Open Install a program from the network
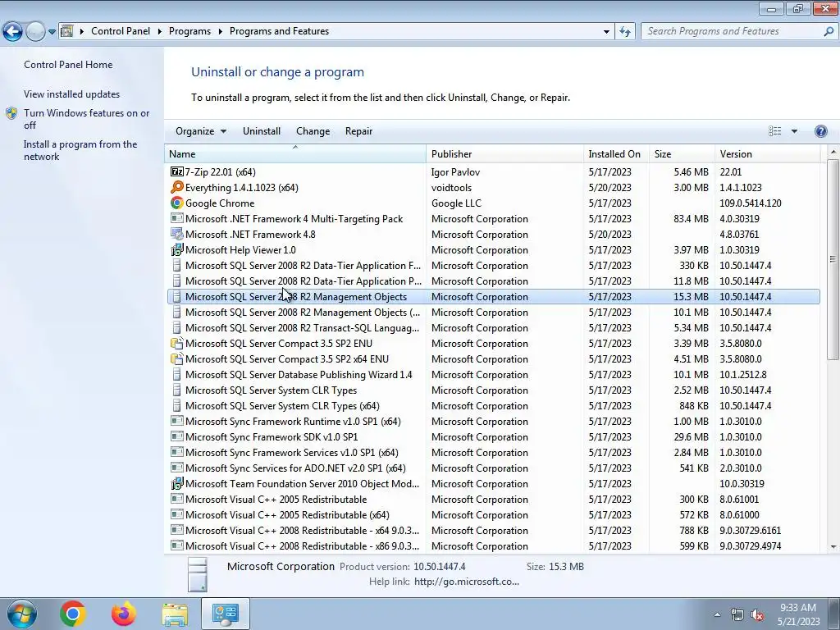 (x=80, y=151)
